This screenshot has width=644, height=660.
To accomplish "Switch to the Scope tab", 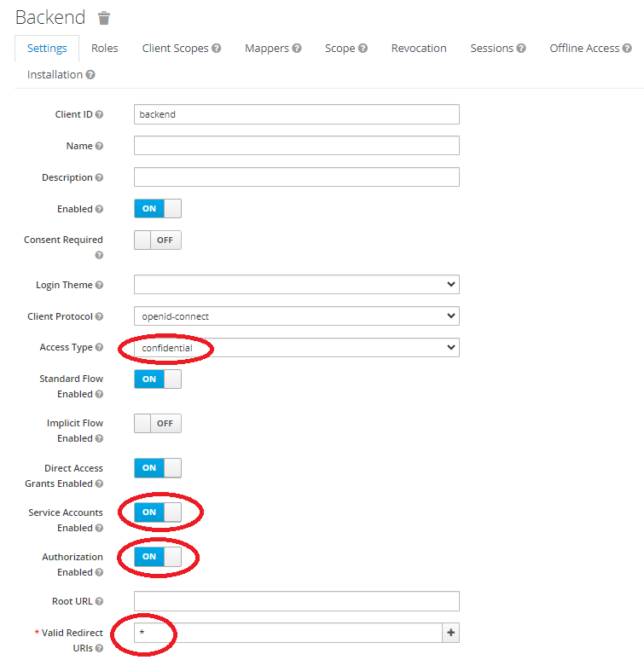I will point(339,49).
